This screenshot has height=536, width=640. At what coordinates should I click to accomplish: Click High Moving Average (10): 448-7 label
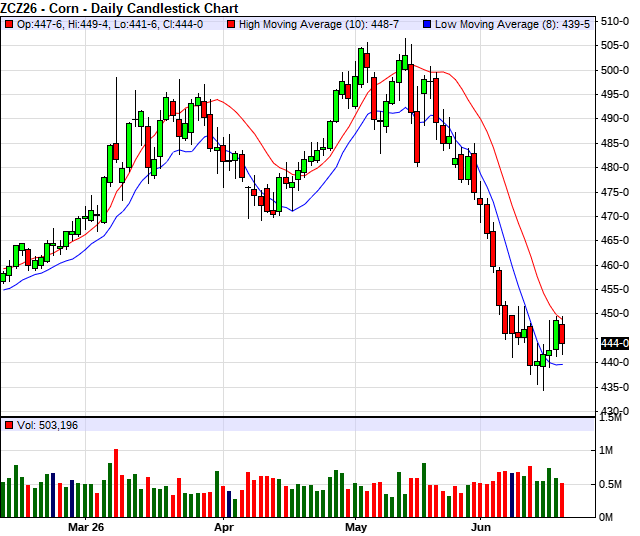tap(319, 24)
